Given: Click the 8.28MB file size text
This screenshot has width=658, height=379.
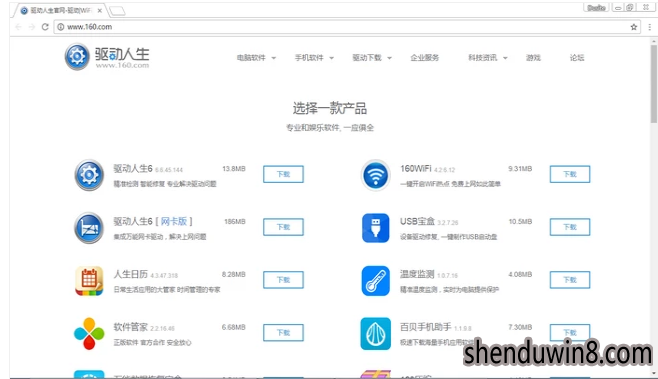Looking at the screenshot, I should point(234,274).
